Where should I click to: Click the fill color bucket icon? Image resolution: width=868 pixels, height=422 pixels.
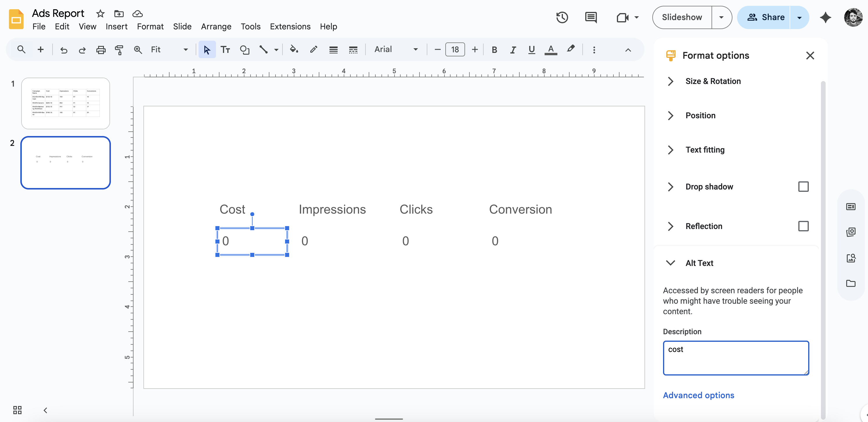[294, 50]
